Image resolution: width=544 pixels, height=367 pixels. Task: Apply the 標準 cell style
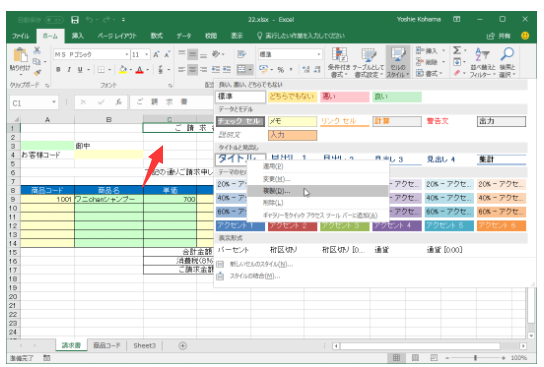point(241,97)
